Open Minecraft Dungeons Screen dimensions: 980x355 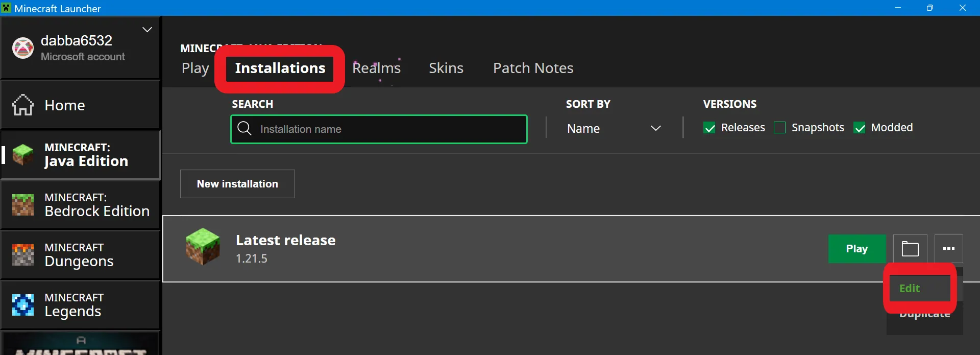(x=81, y=255)
